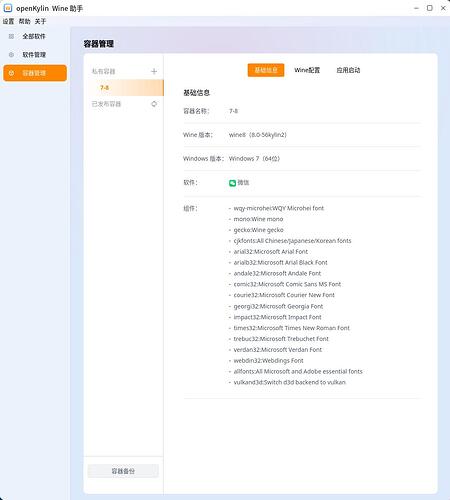Click trebuc32 Trebuchet Font entry
Screen dimensions: 450x500
tap(281, 339)
